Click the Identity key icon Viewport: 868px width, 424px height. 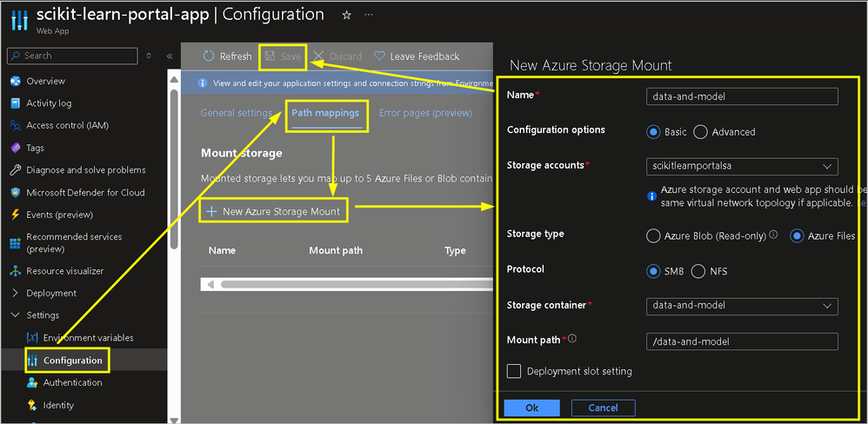pos(32,405)
